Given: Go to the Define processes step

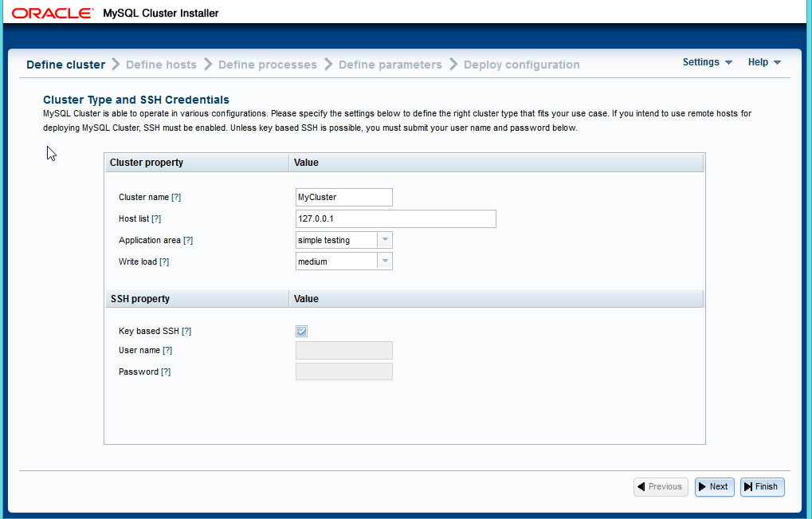Looking at the screenshot, I should click(267, 65).
